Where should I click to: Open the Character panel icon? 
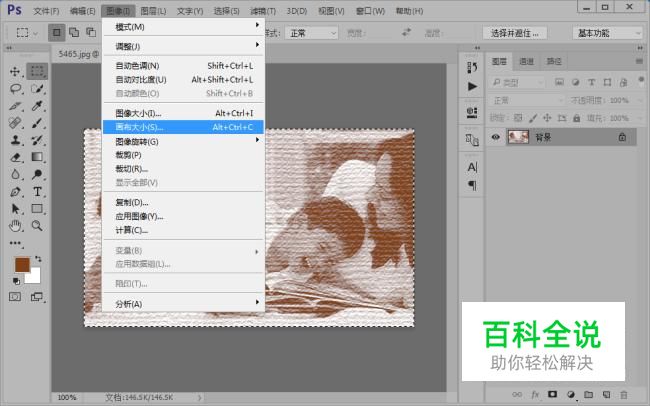pyautogui.click(x=472, y=167)
